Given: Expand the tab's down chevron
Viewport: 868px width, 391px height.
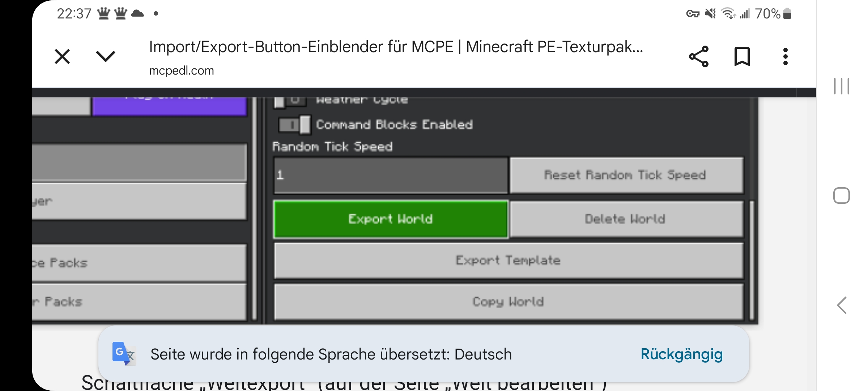Looking at the screenshot, I should (105, 56).
